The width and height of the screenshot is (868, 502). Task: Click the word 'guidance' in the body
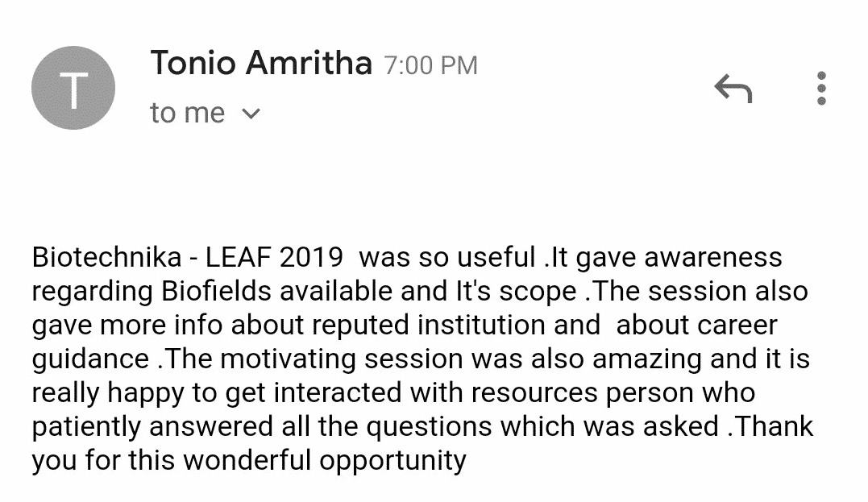pyautogui.click(x=90, y=359)
